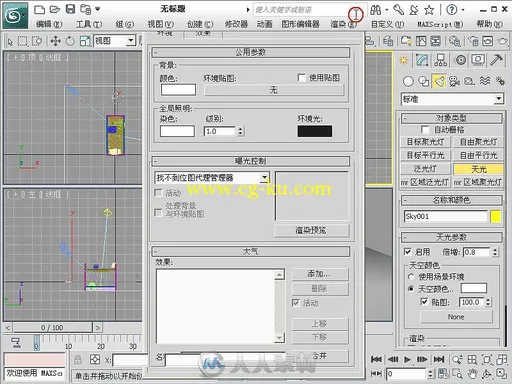
Task: Select the 使用场景环境 radio button
Action: pyautogui.click(x=411, y=277)
